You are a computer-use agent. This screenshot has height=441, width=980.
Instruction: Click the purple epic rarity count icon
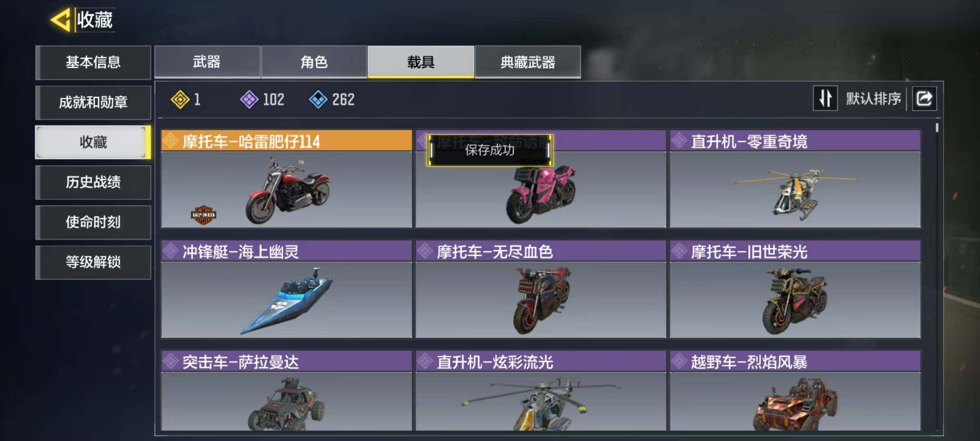click(249, 100)
